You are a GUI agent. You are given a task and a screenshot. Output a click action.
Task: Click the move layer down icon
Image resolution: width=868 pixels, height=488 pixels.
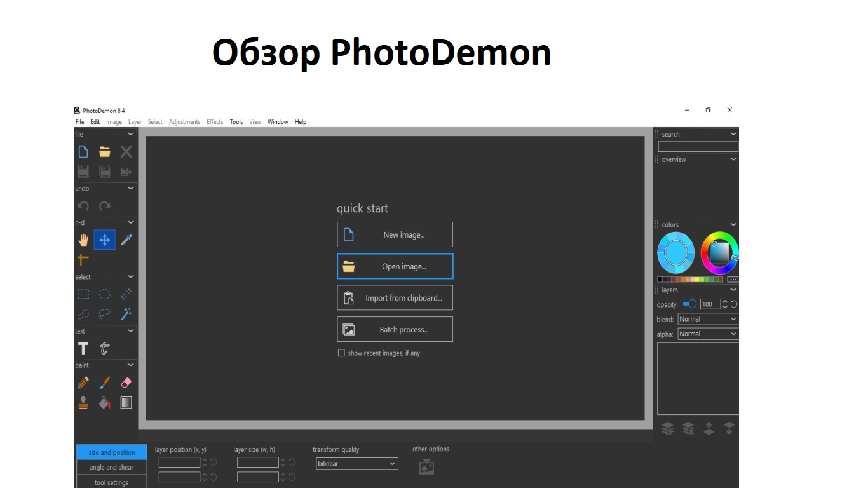pos(729,428)
